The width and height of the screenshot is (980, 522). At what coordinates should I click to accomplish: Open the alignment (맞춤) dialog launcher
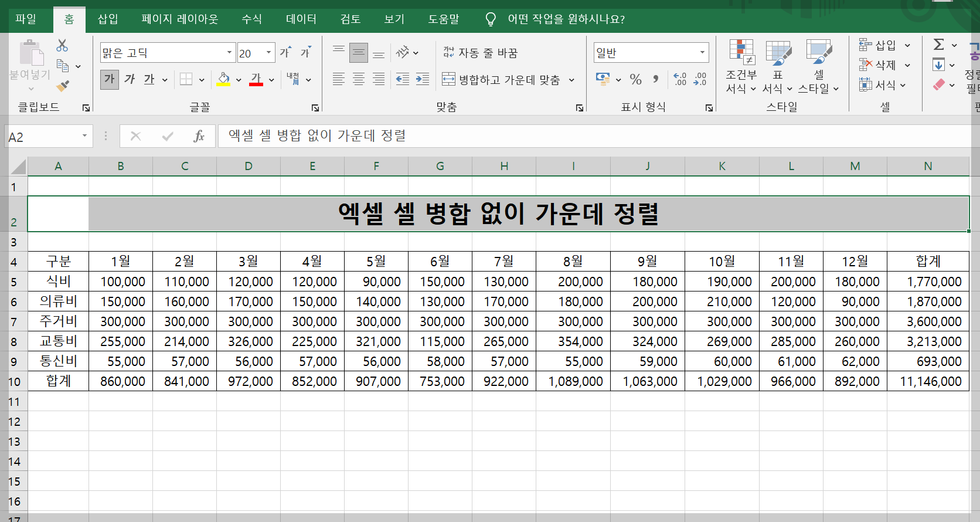click(580, 108)
